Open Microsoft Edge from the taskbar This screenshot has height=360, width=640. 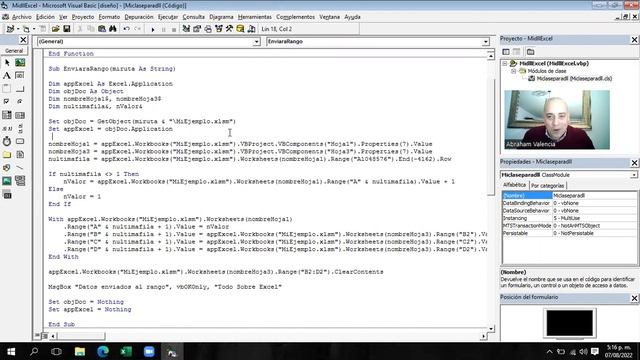(103, 351)
